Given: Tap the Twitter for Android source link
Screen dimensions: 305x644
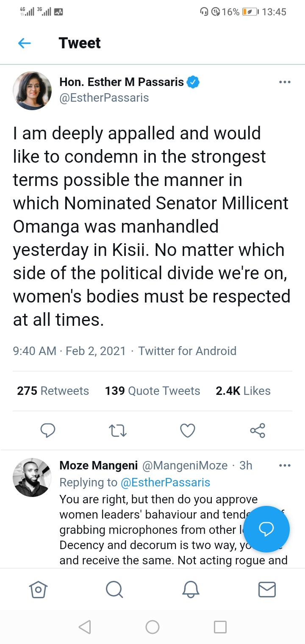Looking at the screenshot, I should click(187, 351).
